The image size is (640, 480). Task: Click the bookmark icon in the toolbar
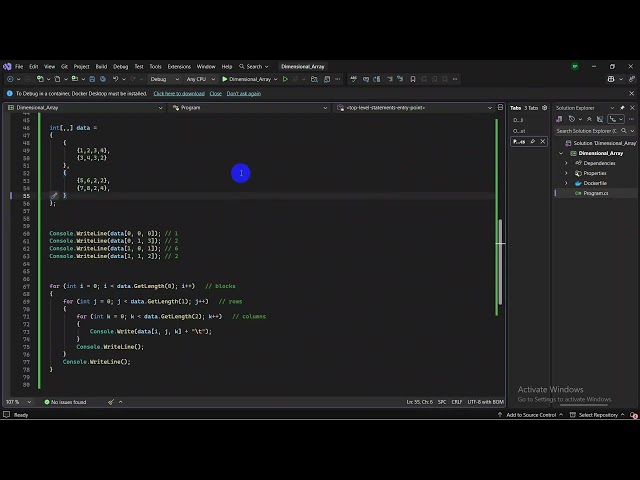tap(413, 79)
